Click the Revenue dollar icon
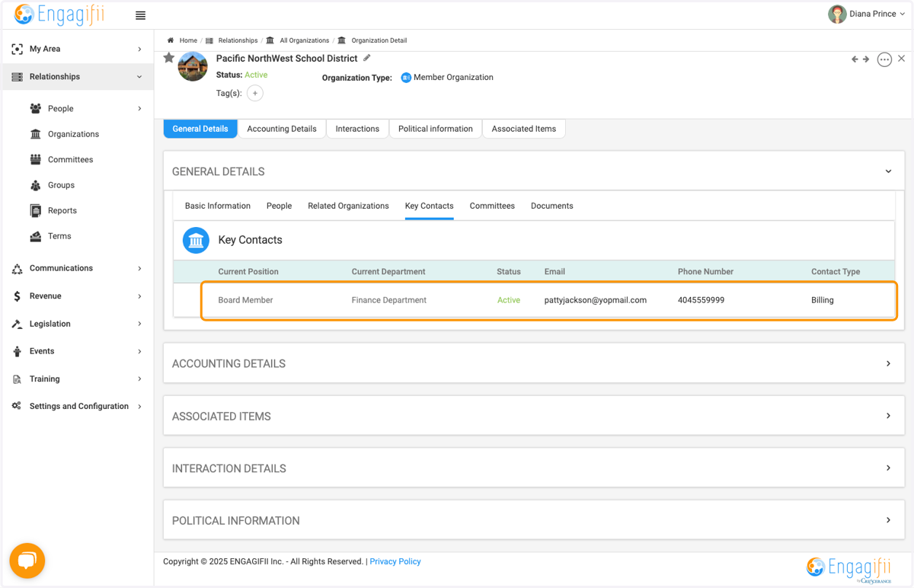 tap(17, 296)
